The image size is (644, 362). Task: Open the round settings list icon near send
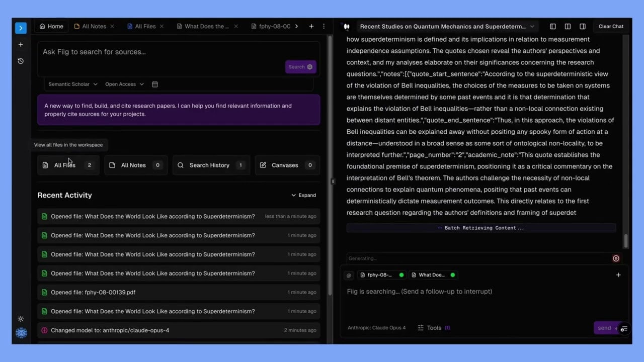pyautogui.click(x=624, y=329)
